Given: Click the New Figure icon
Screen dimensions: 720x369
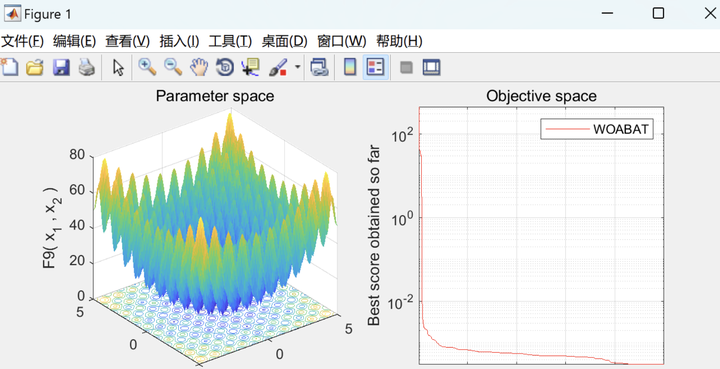Looking at the screenshot, I should click(x=9, y=67).
